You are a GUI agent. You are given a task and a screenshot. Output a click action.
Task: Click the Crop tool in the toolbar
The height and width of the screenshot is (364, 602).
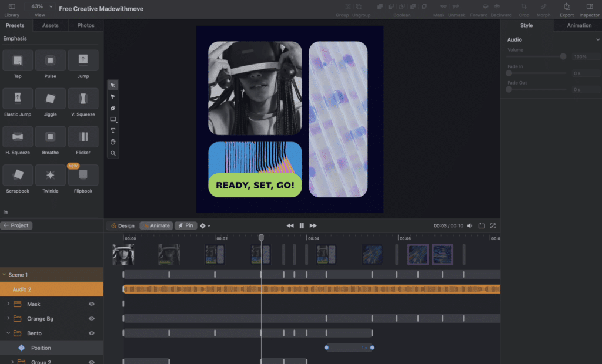(x=524, y=7)
